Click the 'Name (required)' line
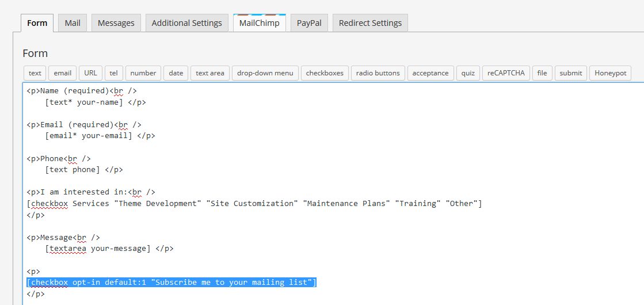The width and height of the screenshot is (644, 305). point(82,91)
